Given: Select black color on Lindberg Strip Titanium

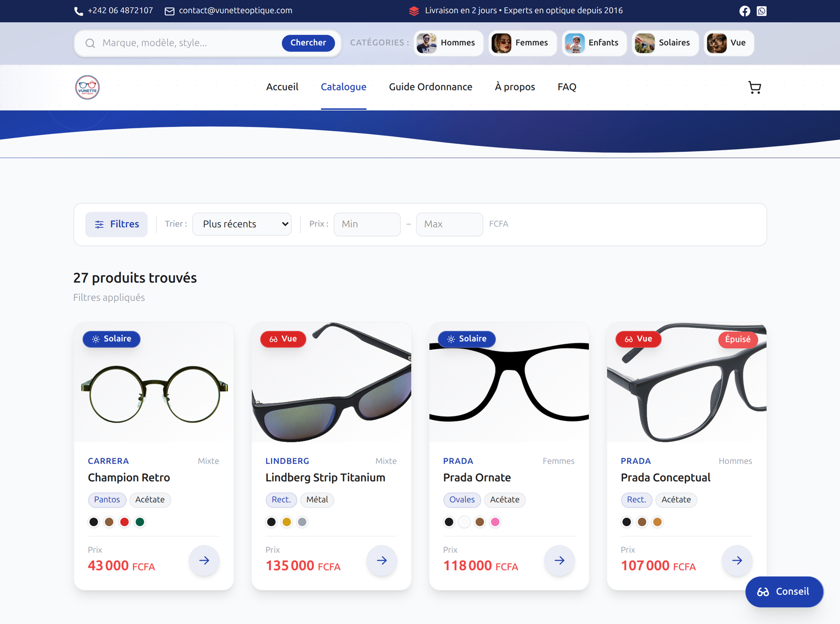Looking at the screenshot, I should click(271, 522).
